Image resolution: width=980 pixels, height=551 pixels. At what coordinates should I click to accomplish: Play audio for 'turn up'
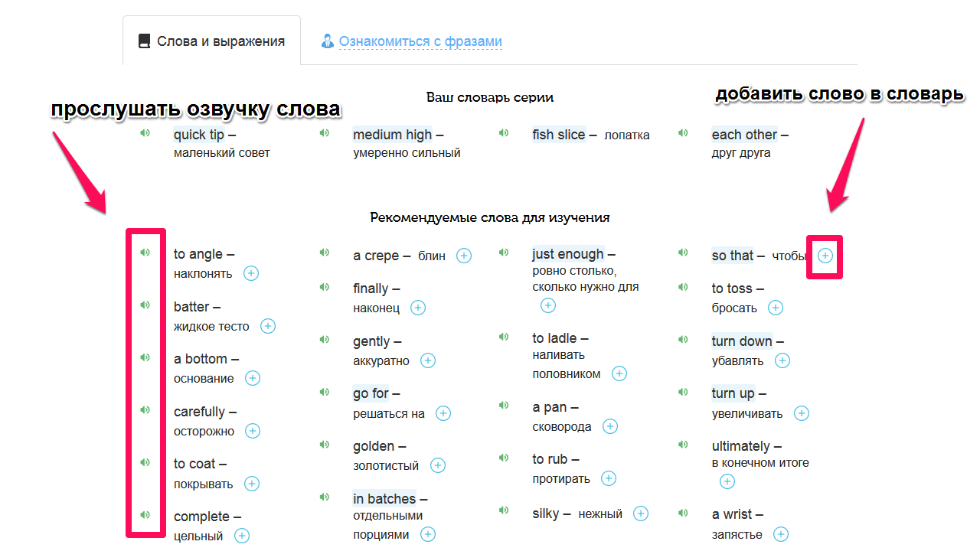click(683, 392)
